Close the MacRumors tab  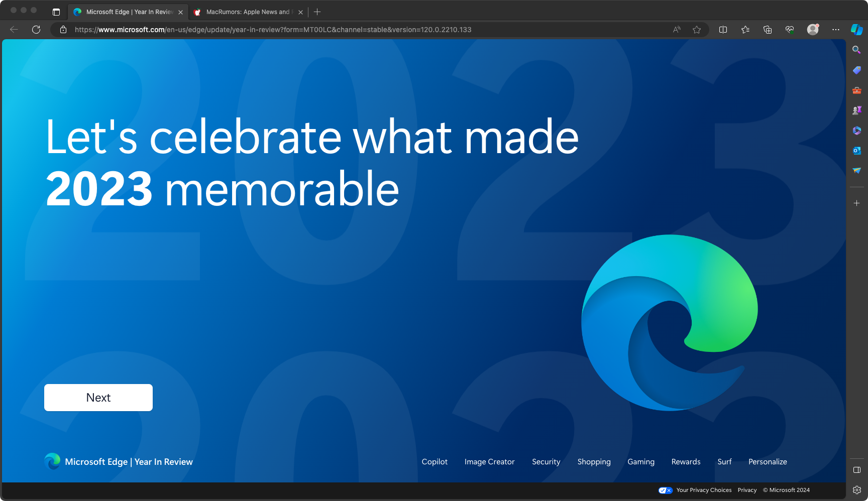pos(300,12)
